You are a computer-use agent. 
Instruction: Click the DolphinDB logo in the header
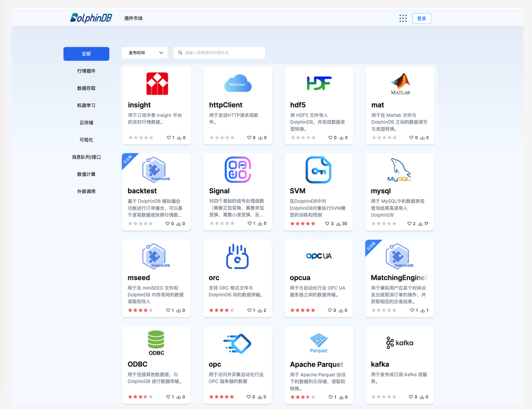point(91,17)
